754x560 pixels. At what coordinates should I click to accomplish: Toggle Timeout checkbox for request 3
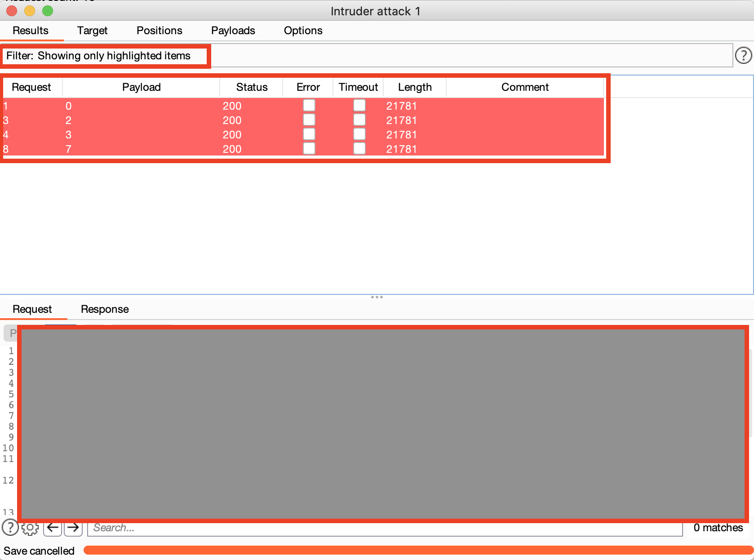(359, 120)
